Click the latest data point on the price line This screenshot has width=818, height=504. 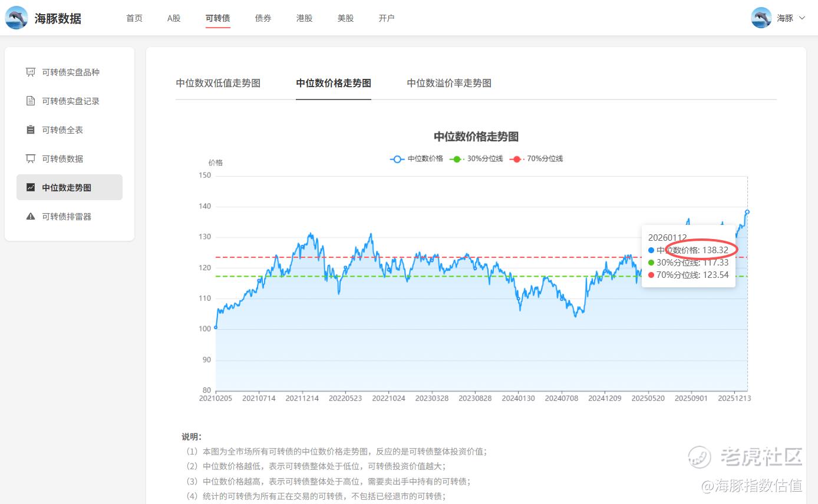click(747, 212)
